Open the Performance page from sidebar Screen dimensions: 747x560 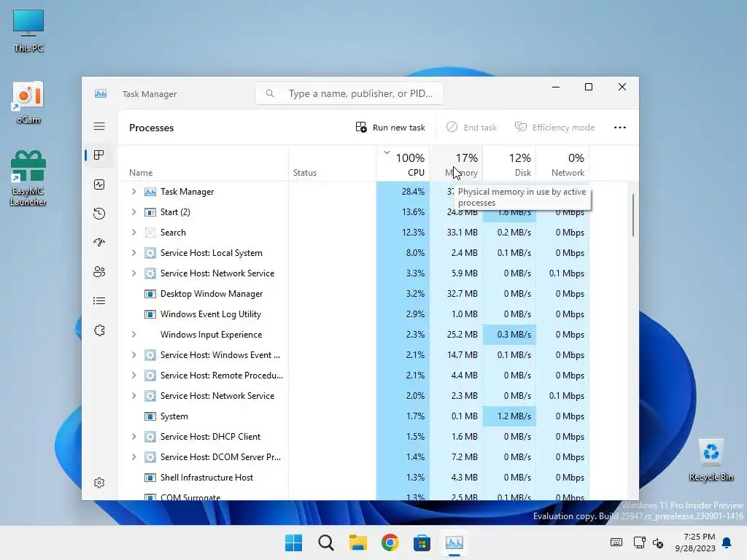[x=99, y=184]
